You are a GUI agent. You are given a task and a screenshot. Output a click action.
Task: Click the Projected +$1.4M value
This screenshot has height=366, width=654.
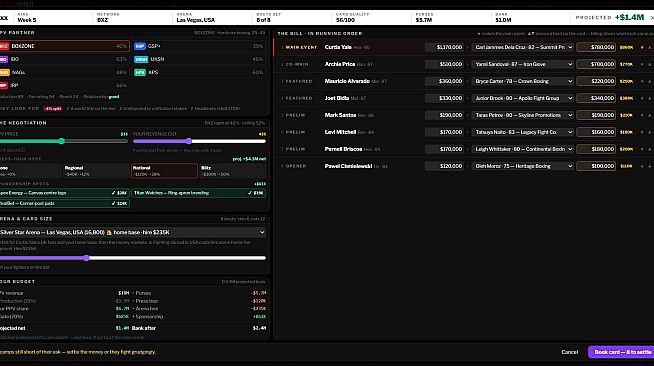[629, 18]
